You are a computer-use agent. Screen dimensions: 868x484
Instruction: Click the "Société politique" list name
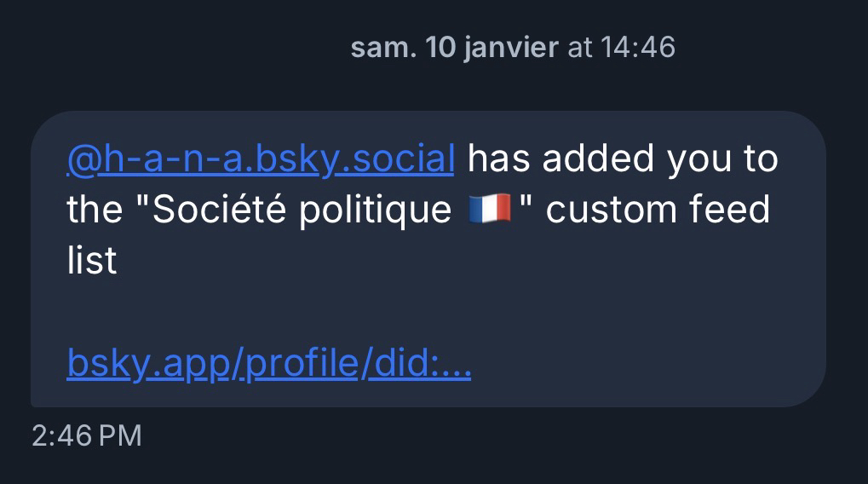[301, 210]
